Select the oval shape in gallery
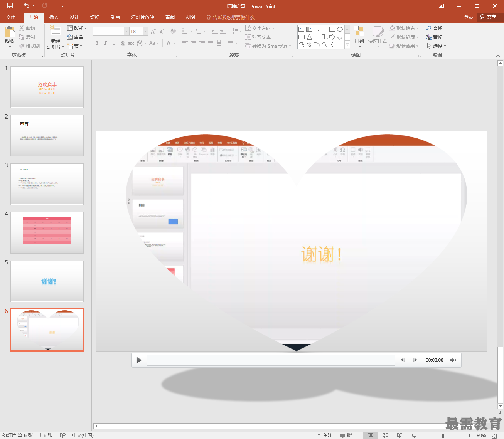 (x=340, y=29)
